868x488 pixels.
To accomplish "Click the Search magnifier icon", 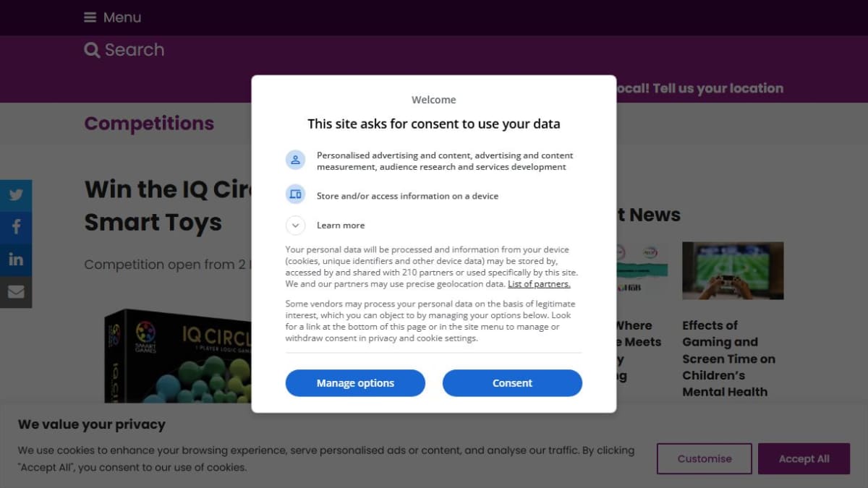I will point(92,50).
